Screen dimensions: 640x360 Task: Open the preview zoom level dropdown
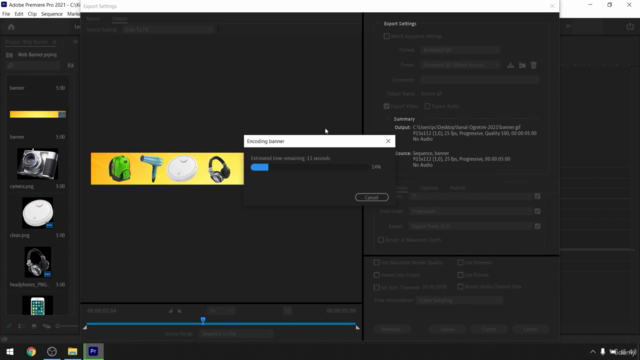221,311
